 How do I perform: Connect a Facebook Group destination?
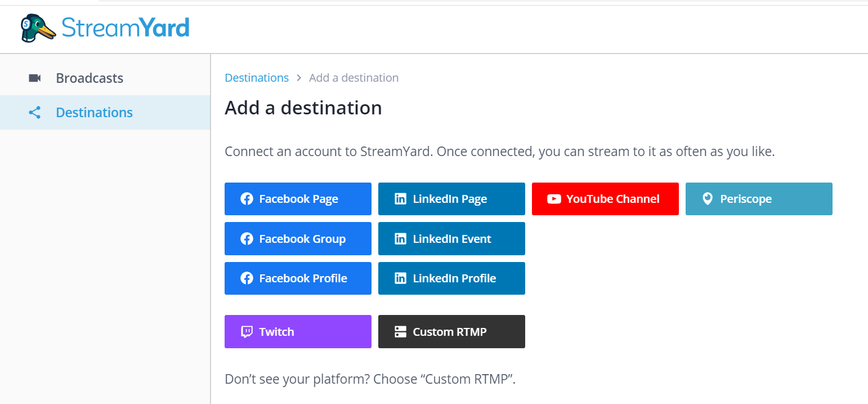298,239
